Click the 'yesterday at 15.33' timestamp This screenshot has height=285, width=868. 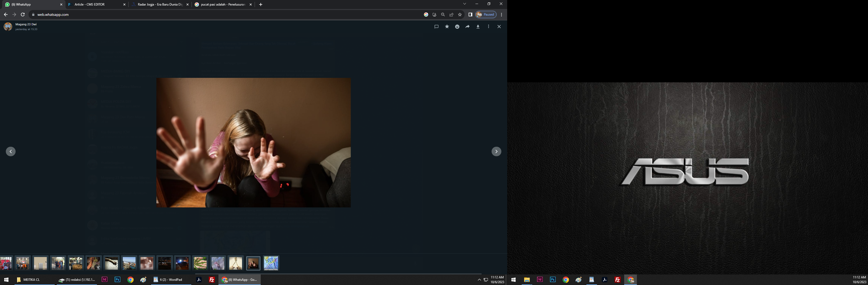[x=26, y=29]
